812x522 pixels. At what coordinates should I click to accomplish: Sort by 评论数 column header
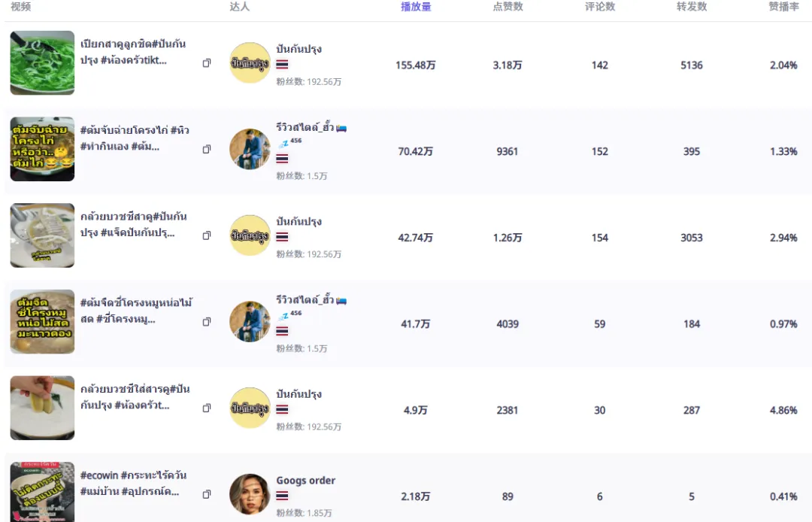[600, 7]
